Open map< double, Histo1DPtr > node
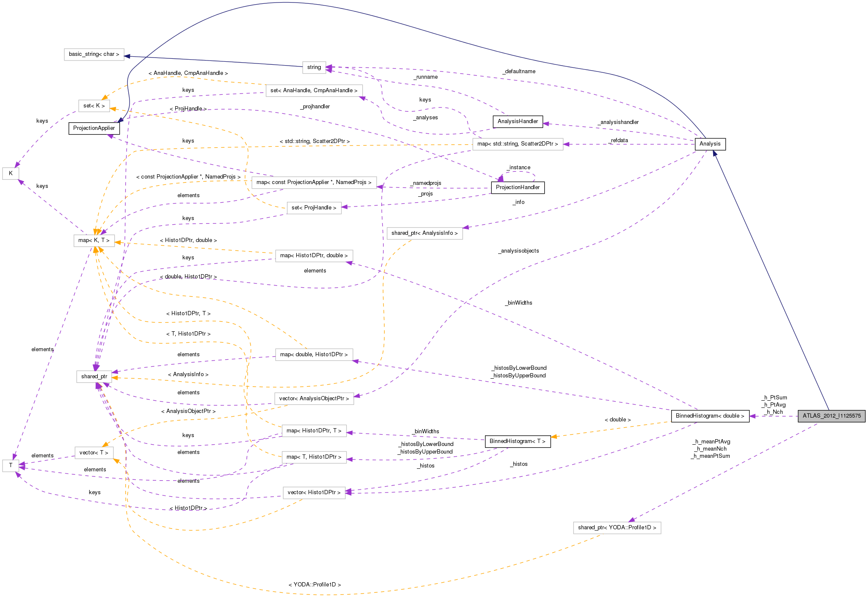Viewport: 868px width, 597px height. coord(314,355)
